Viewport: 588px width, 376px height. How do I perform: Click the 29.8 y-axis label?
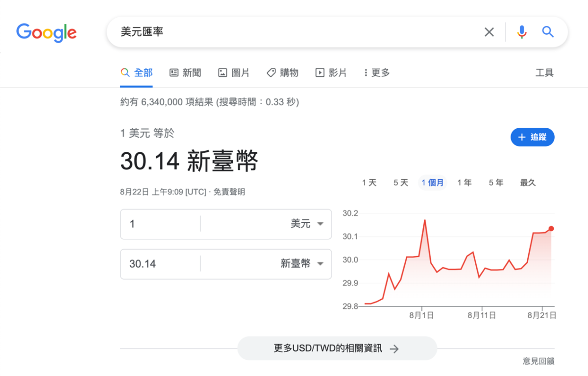[x=350, y=306]
